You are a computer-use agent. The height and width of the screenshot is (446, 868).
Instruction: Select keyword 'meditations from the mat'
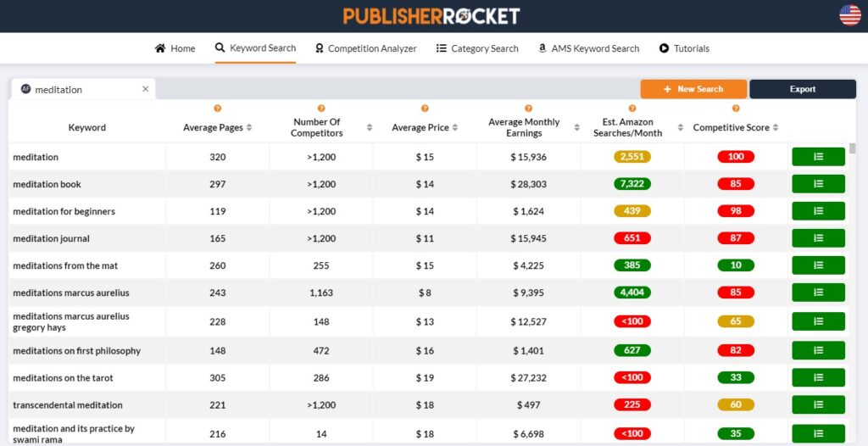coord(65,265)
